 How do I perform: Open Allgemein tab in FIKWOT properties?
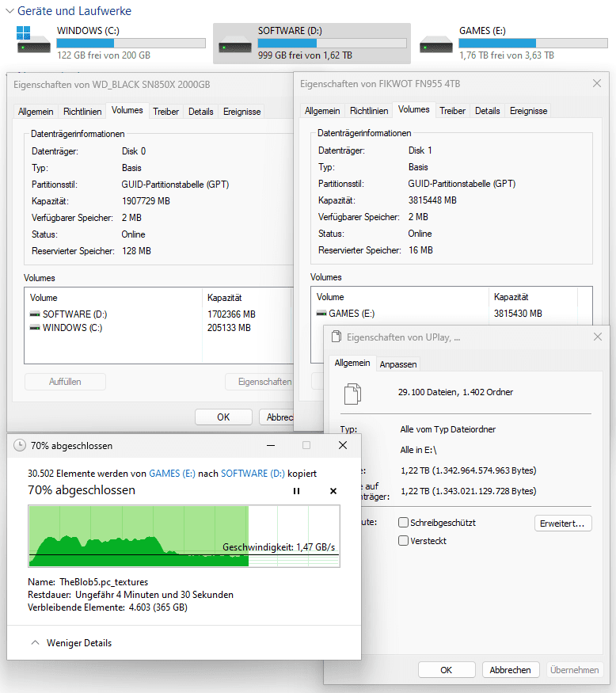click(322, 111)
